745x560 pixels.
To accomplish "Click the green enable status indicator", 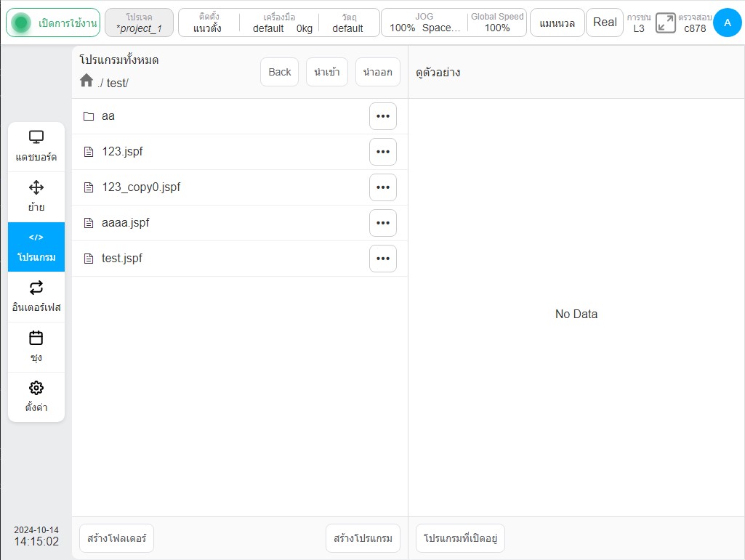I will coord(21,23).
